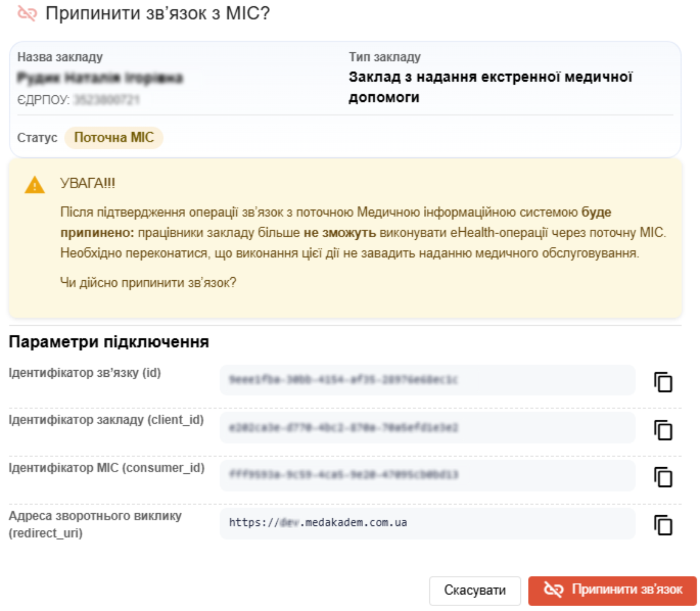Confirm with the Припинити зв'язок button
Screen dimensions: 700x611
tap(612, 590)
